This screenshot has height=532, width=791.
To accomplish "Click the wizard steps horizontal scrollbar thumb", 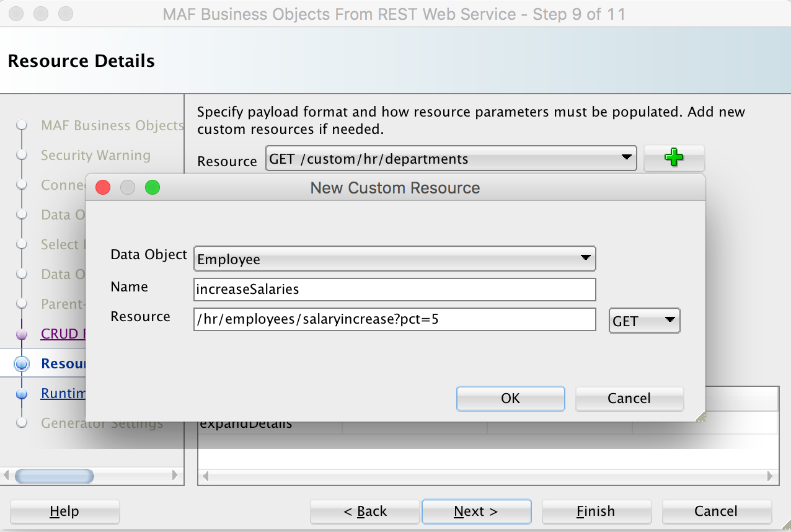I will click(x=55, y=476).
